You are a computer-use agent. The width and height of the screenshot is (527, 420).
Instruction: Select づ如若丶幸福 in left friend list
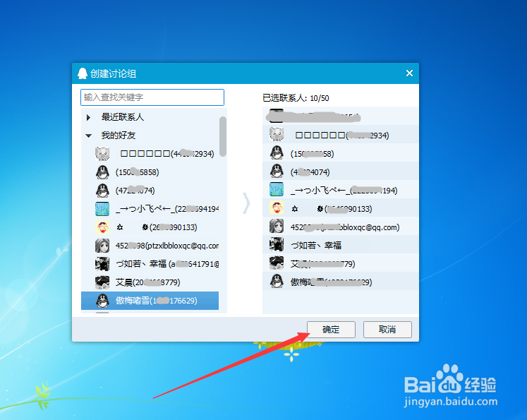point(150,264)
